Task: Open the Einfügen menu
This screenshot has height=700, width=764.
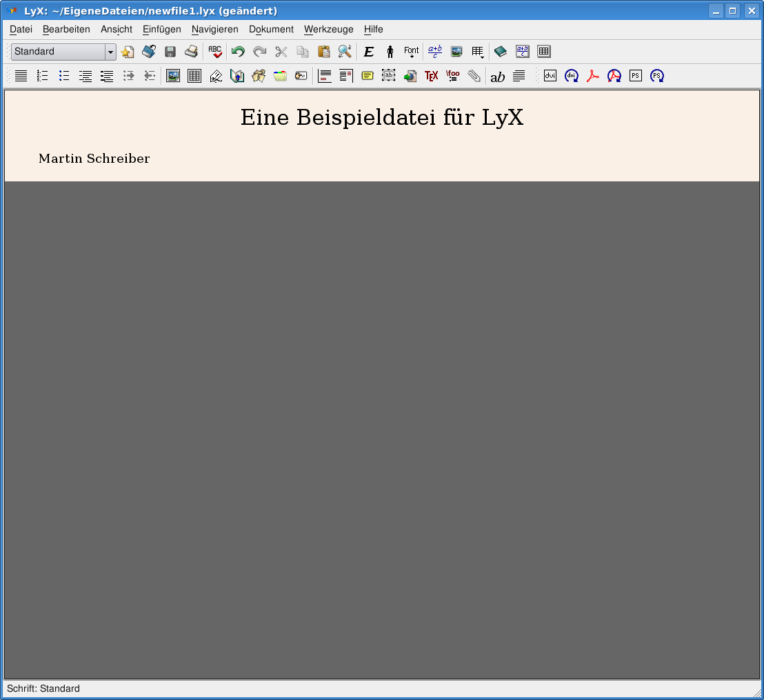Action: (162, 29)
